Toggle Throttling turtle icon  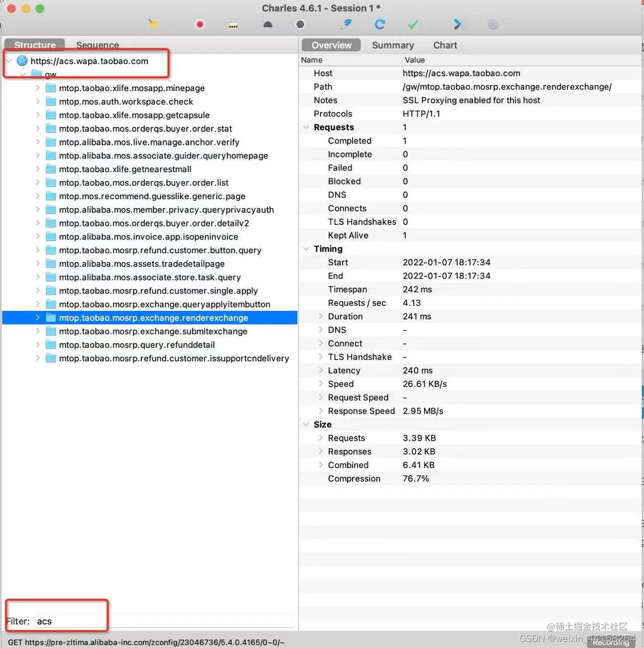[268, 25]
